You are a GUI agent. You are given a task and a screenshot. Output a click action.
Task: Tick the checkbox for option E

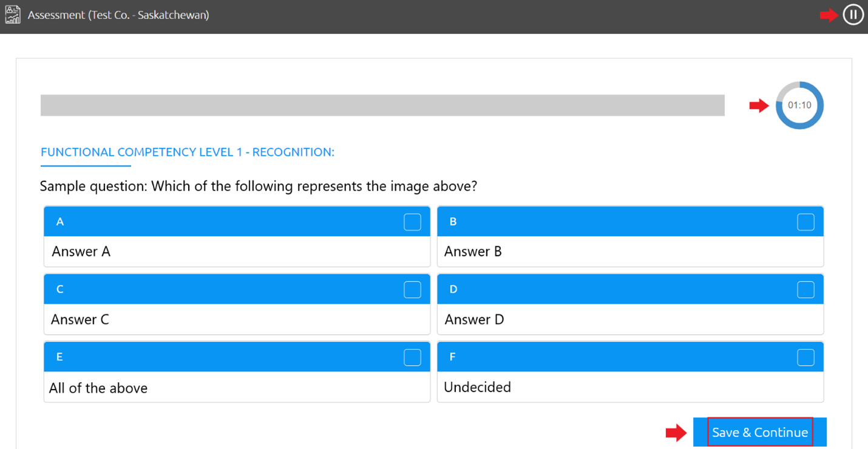pyautogui.click(x=412, y=357)
